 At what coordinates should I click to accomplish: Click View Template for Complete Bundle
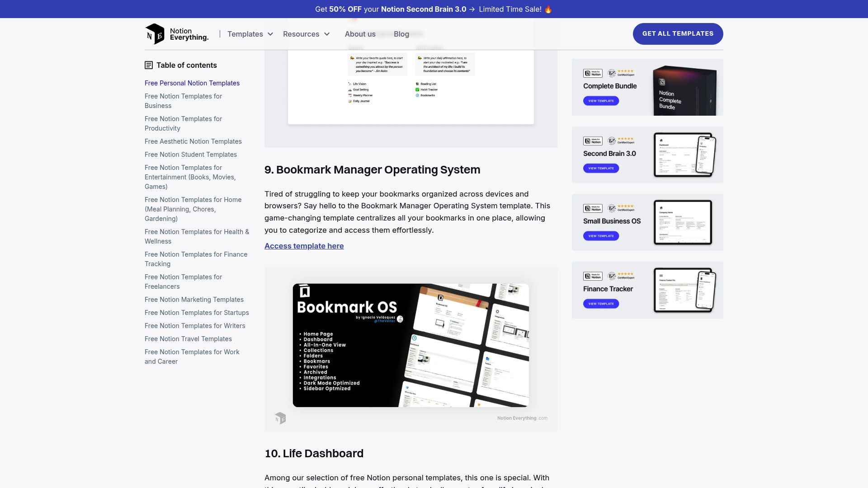click(601, 101)
